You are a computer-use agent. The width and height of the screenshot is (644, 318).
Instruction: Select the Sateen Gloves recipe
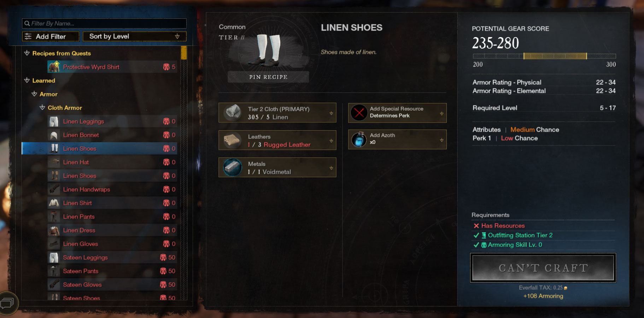coord(112,284)
